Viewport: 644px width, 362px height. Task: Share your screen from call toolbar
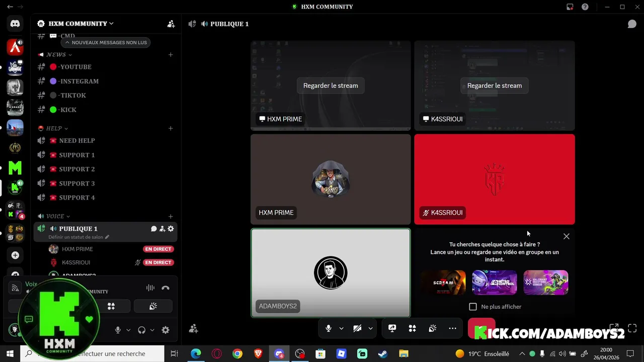[392, 328]
